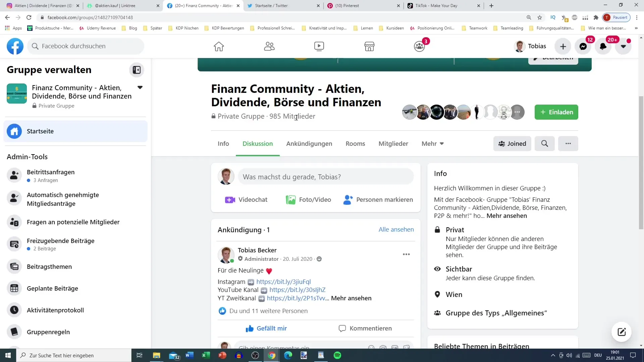The width and height of the screenshot is (644, 362).
Task: Open Fragen an potenzielle Mitglieder
Action: pos(75,222)
